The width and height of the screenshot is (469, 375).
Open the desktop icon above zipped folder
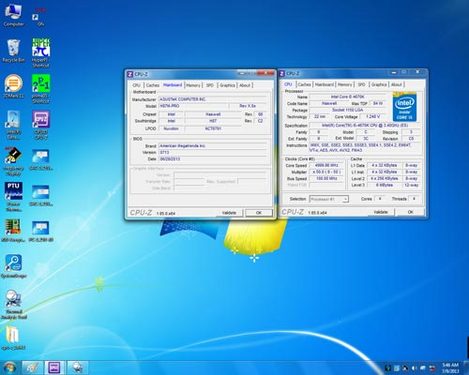[14, 304]
